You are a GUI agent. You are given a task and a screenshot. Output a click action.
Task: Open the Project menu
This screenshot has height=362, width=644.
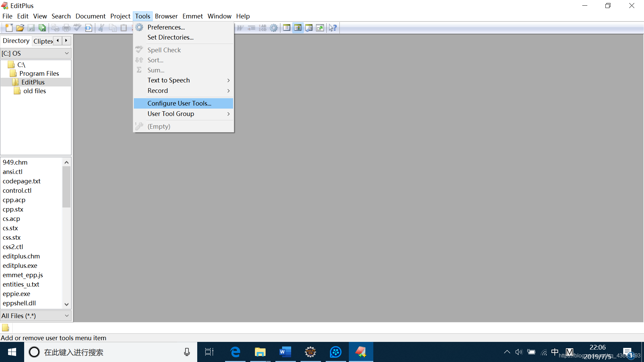(120, 16)
